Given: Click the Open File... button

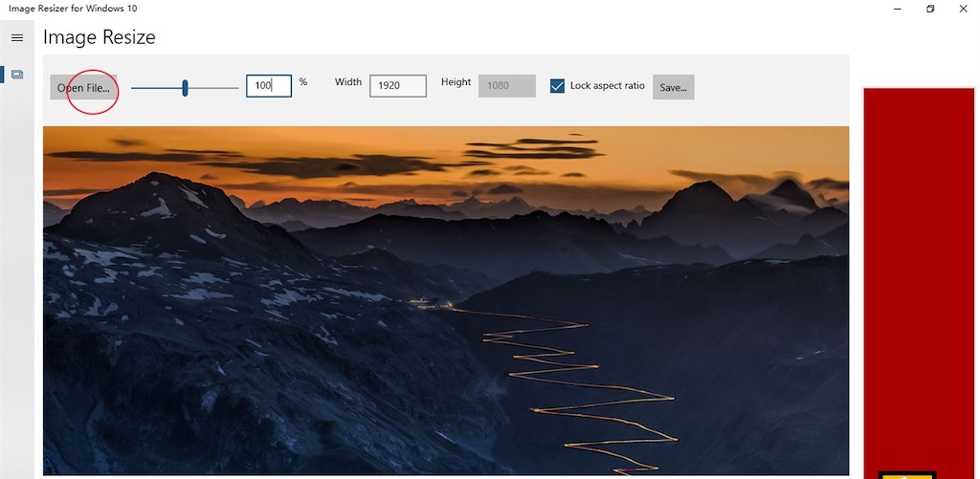Looking at the screenshot, I should (x=83, y=87).
